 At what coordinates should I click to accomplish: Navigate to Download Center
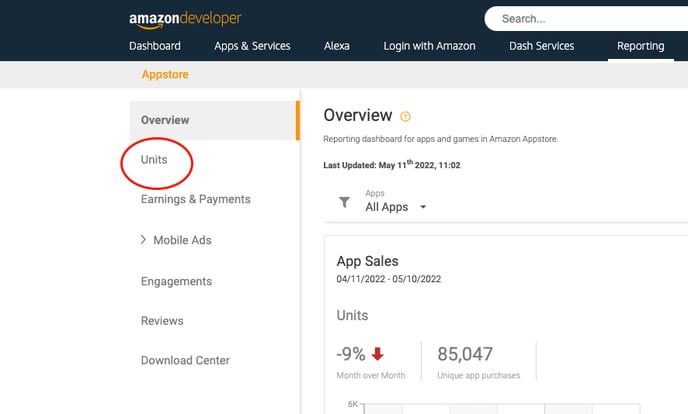coord(185,360)
